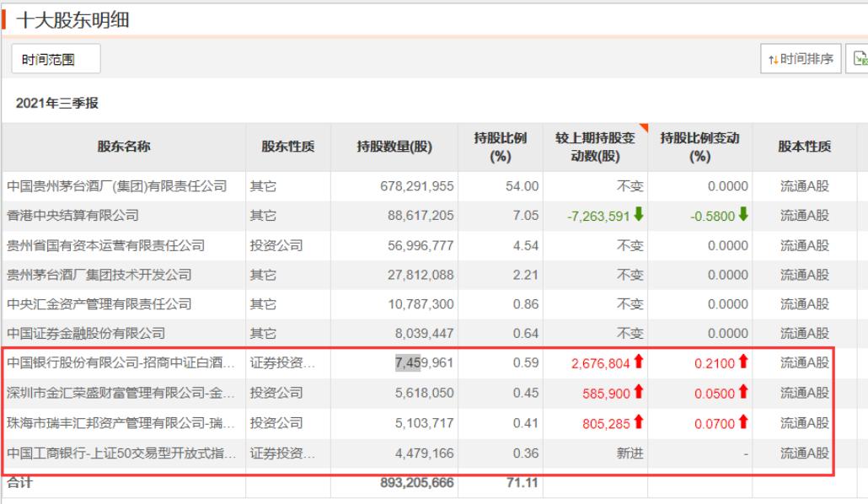Click the holding value 5,103,717

pyautogui.click(x=424, y=423)
